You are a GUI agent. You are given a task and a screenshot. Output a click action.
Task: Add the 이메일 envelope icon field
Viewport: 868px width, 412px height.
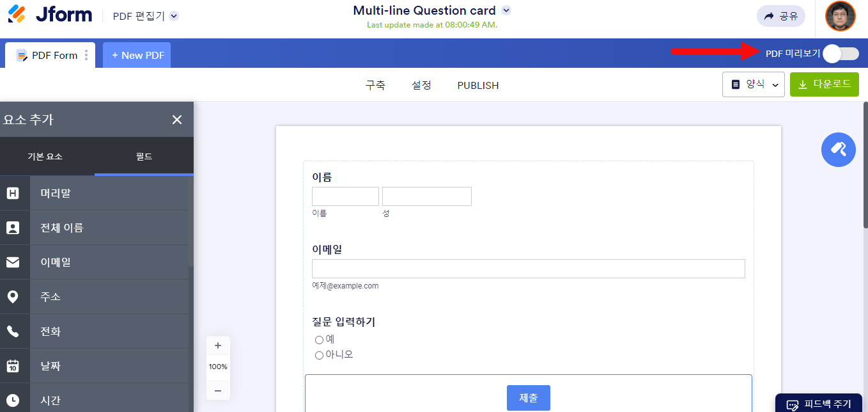pos(13,262)
